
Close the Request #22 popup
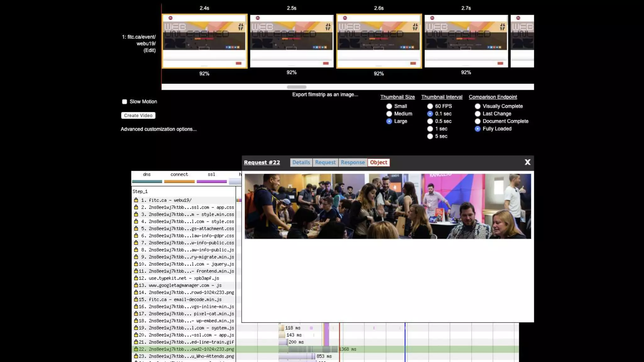point(527,162)
